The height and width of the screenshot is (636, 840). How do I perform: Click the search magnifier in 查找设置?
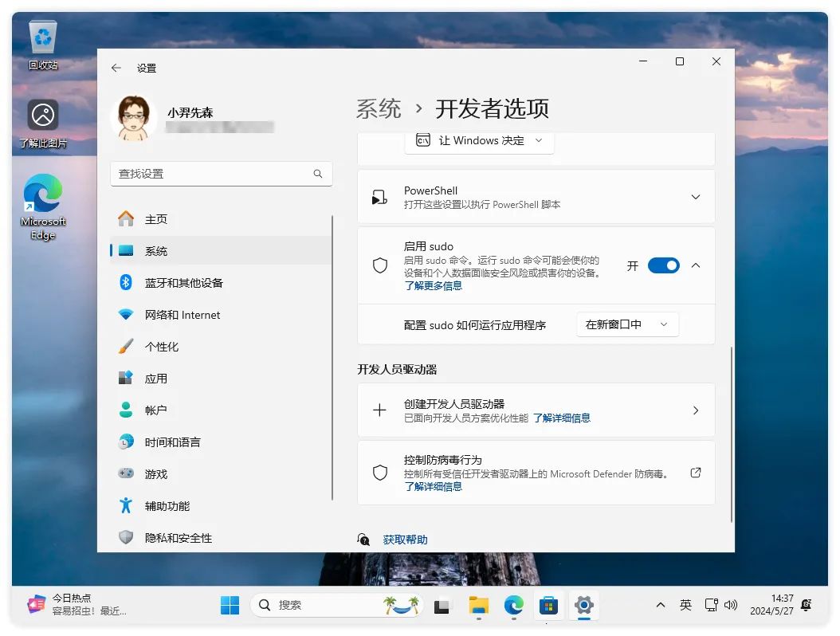coord(318,174)
